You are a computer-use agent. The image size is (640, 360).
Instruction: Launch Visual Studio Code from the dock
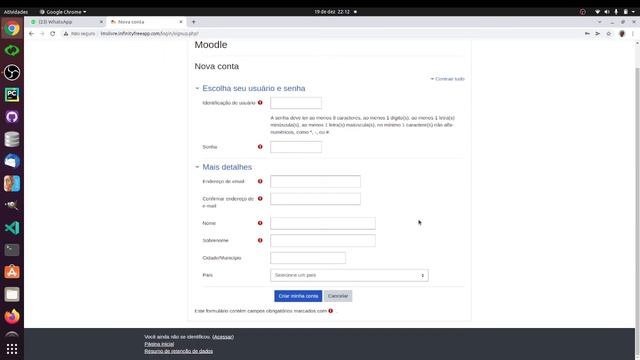[12, 228]
